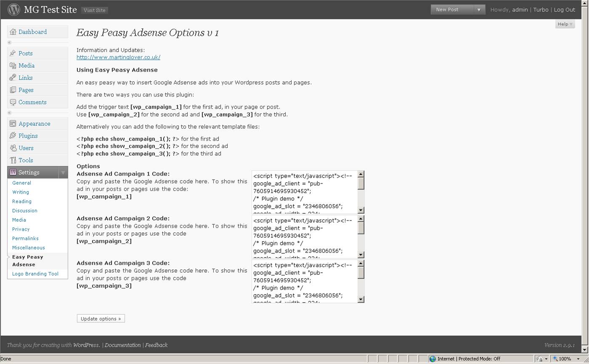The height and width of the screenshot is (364, 589).
Task: Open the New Post dropdown arrow
Action: [479, 10]
